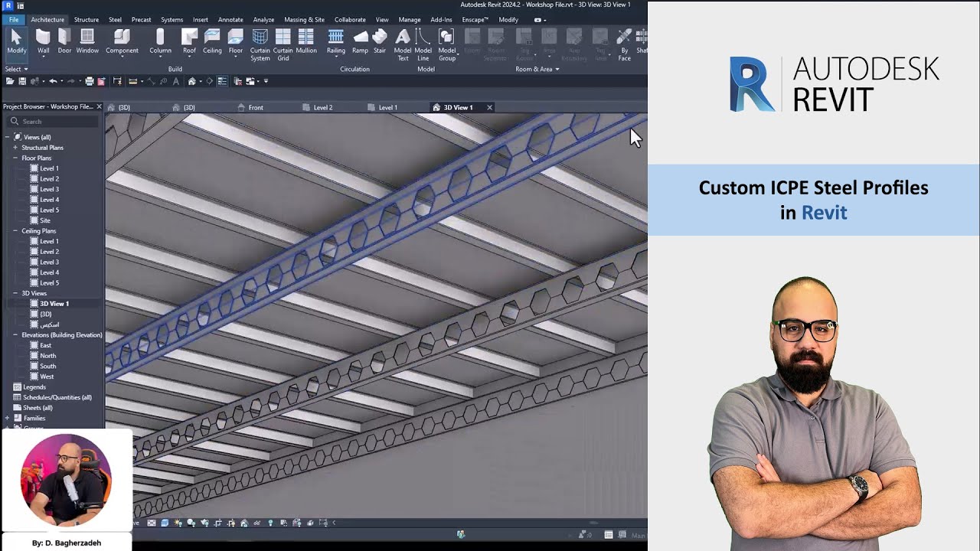Click the Print icon in quick access toolbar
980x551 pixels.
click(x=90, y=81)
